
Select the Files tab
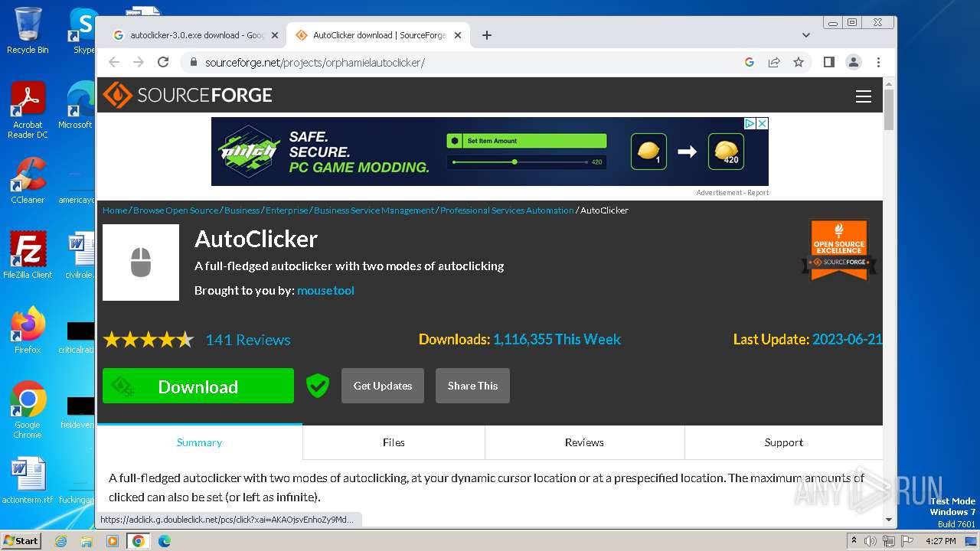[x=394, y=442]
